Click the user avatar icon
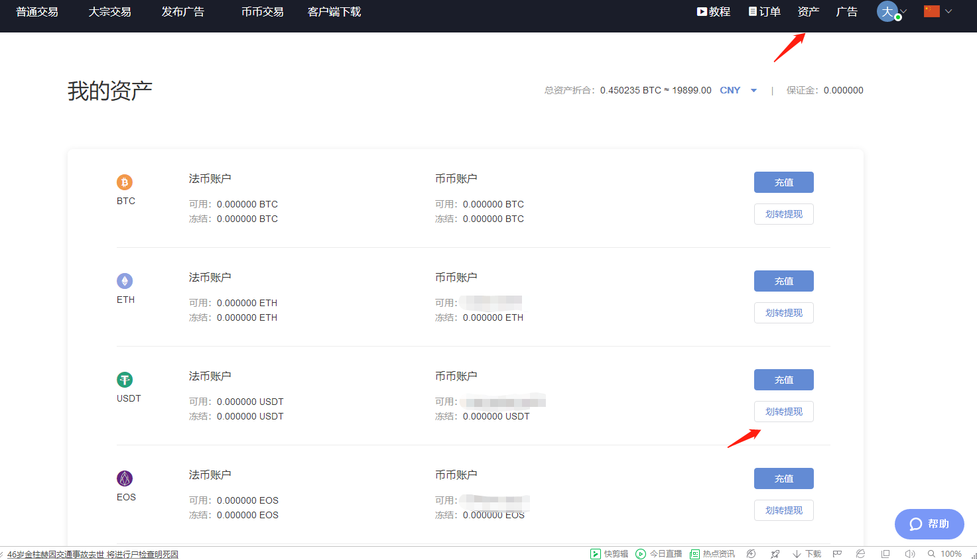 coord(887,11)
